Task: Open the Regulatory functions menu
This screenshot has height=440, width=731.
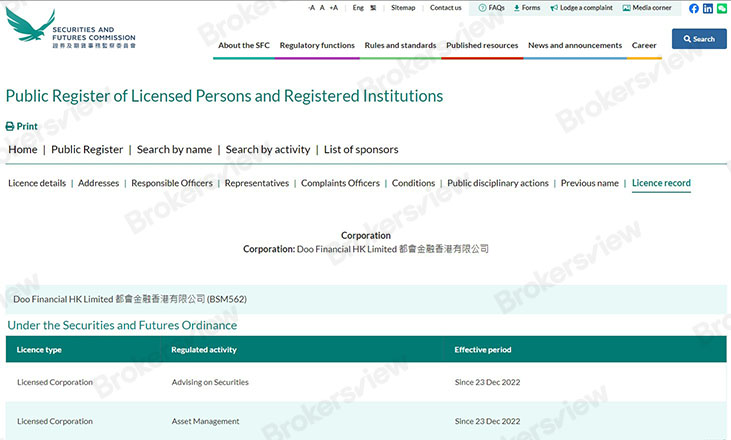Action: coord(317,45)
